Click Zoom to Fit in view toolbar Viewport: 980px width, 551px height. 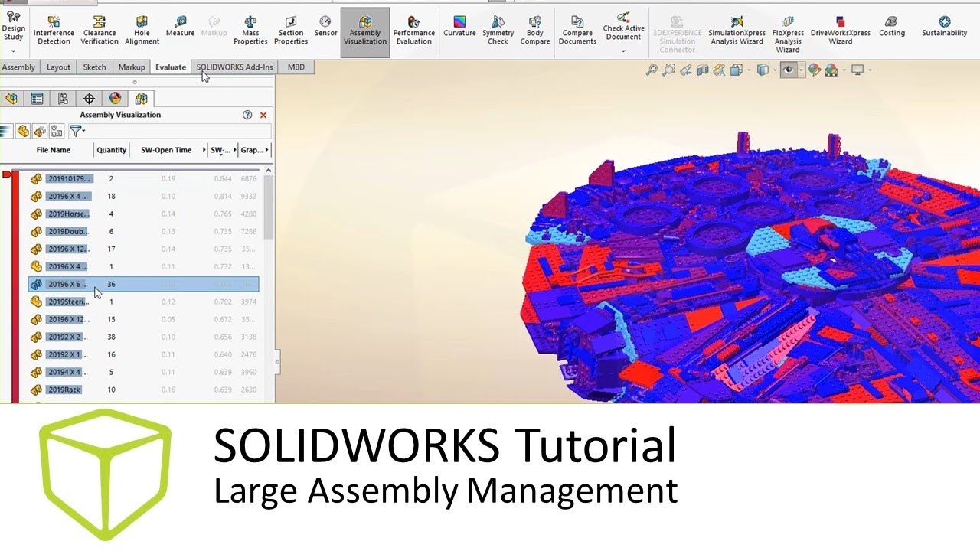(652, 70)
